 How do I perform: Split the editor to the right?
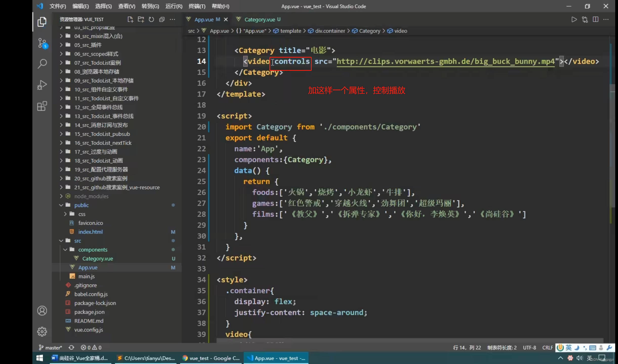tap(595, 19)
